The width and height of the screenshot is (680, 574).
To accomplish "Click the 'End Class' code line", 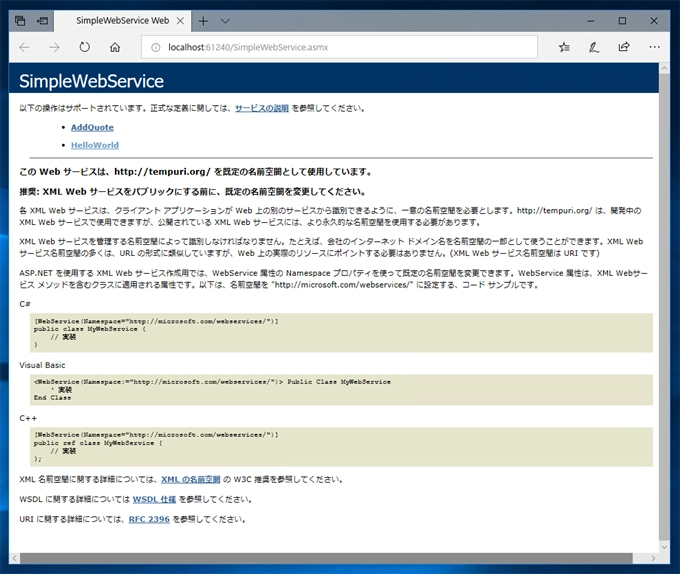I will [52, 398].
